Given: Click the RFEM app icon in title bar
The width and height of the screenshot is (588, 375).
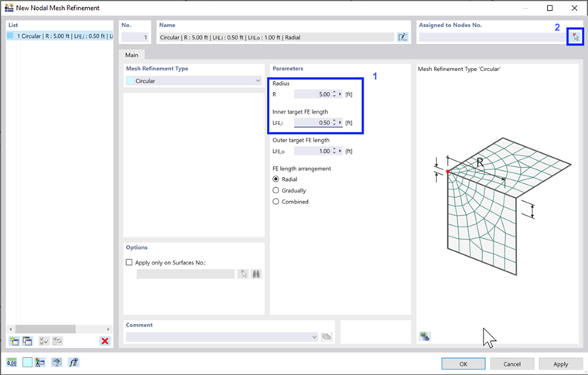Looking at the screenshot, I should 9,8.
